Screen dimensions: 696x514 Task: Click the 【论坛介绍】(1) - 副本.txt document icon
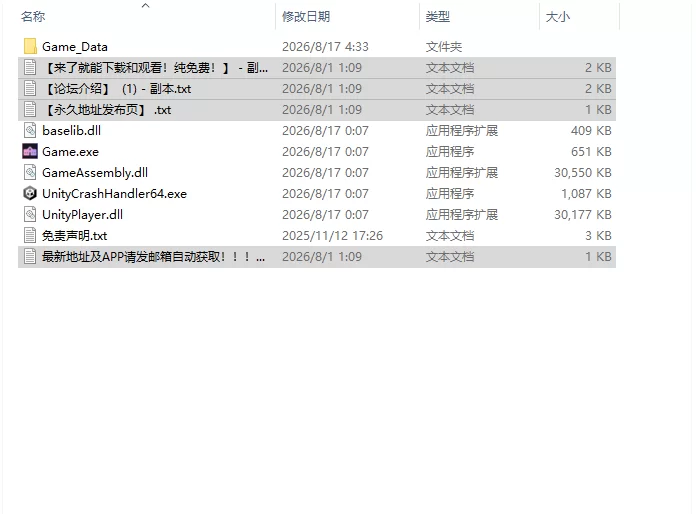[30, 89]
